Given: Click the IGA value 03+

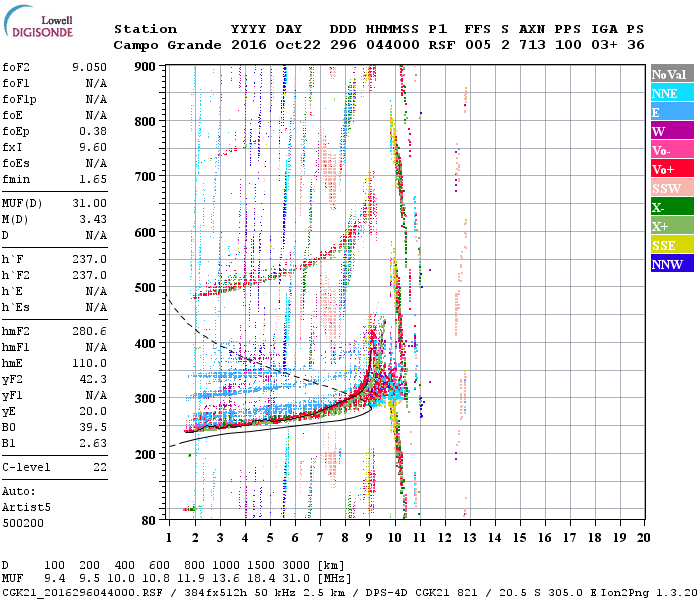Looking at the screenshot, I should [x=604, y=45].
